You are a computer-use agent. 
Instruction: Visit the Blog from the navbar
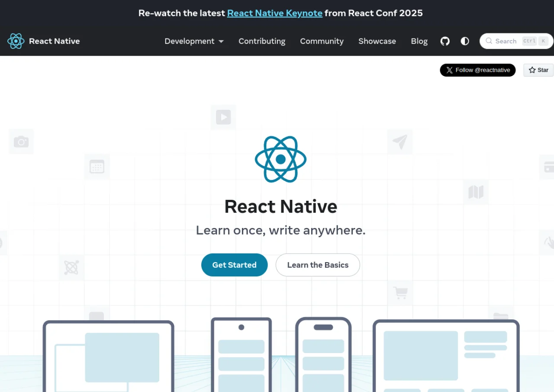(x=419, y=41)
